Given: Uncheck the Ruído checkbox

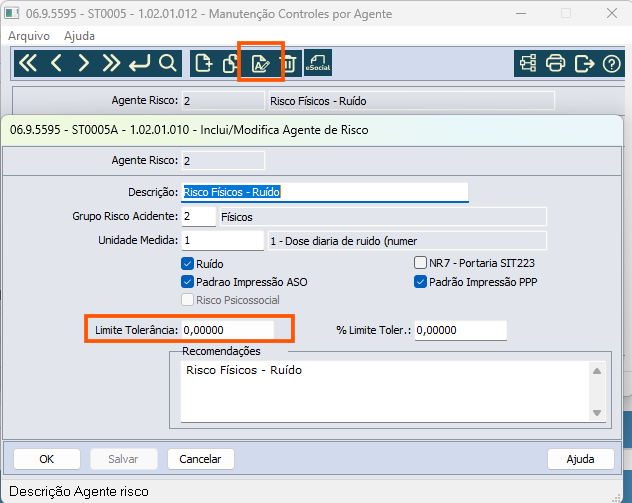Looking at the screenshot, I should pyautogui.click(x=187, y=264).
